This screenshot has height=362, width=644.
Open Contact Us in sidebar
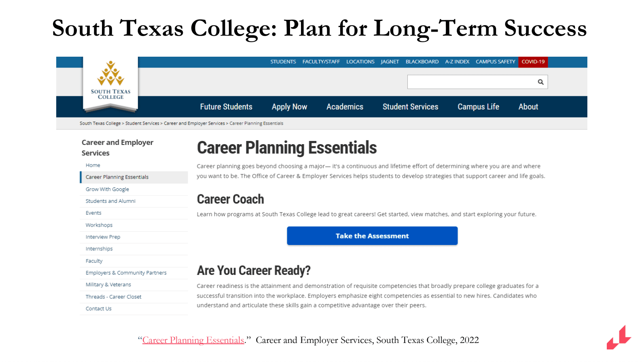click(x=98, y=309)
